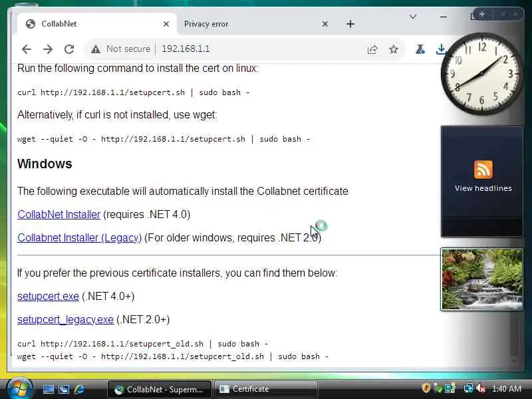Open a new browser tab
Viewport: 532px width, 399px height.
(x=350, y=24)
